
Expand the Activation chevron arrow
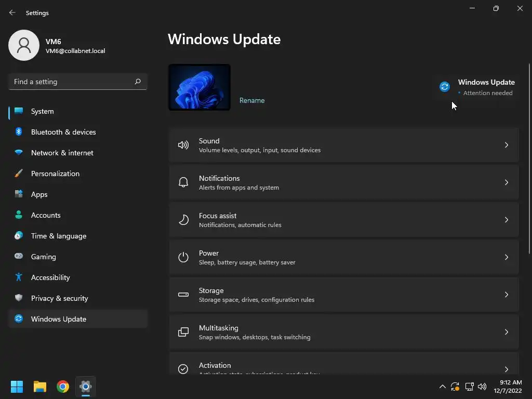[x=506, y=369]
